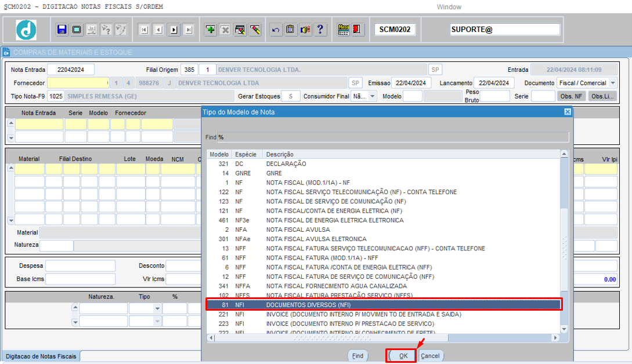Viewport: 632px width, 364px height.
Task: Select row 81 NFI DOCUMENTOS DIVERSOS
Action: click(x=383, y=305)
